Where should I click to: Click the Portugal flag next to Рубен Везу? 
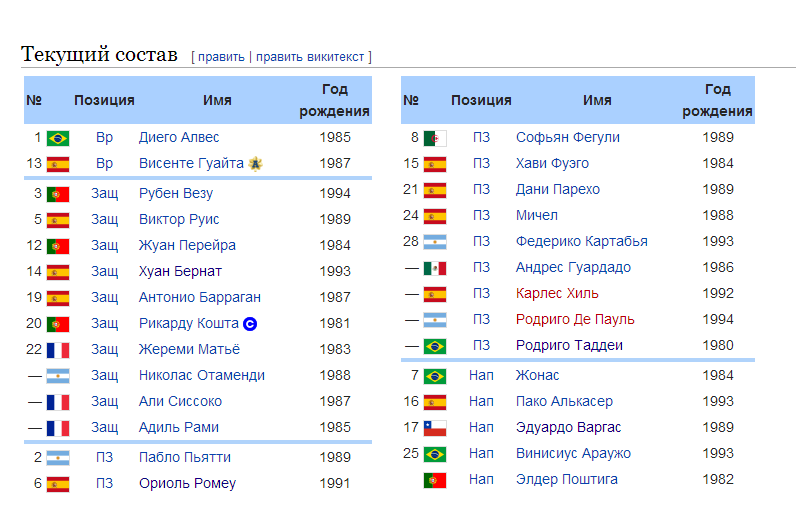click(x=58, y=194)
